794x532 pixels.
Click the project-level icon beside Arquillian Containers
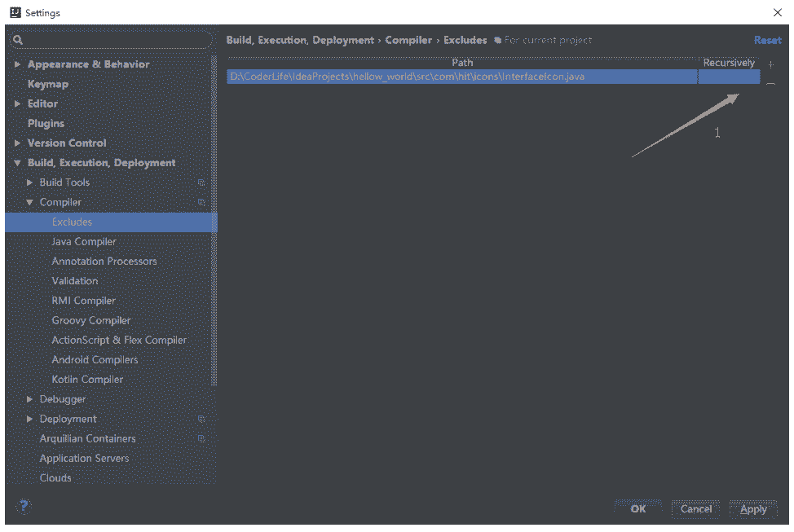pos(201,439)
